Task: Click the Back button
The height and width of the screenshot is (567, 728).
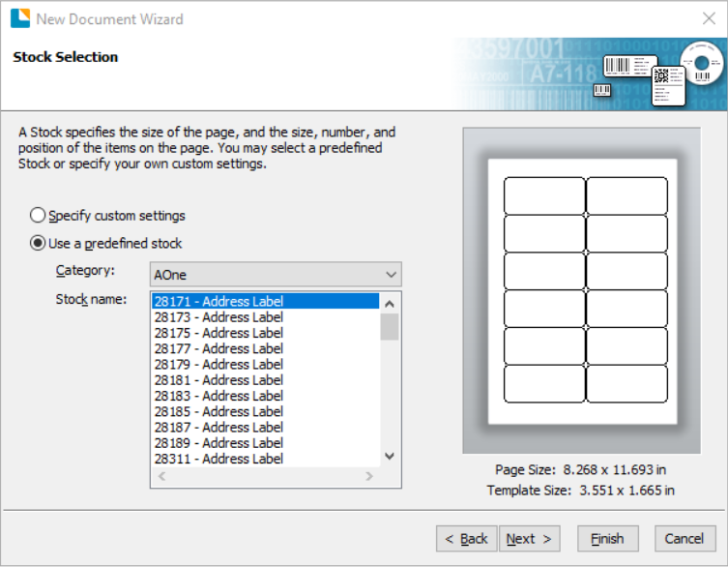Action: pos(467,539)
